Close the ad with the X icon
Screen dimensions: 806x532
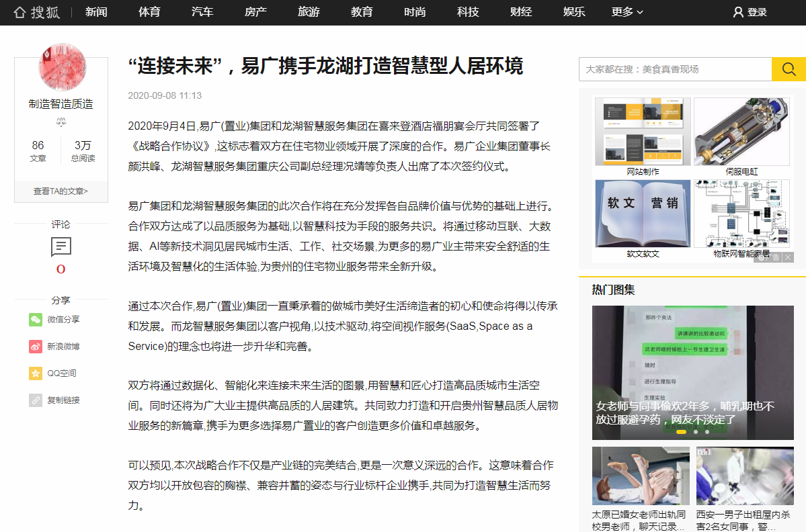point(787,257)
